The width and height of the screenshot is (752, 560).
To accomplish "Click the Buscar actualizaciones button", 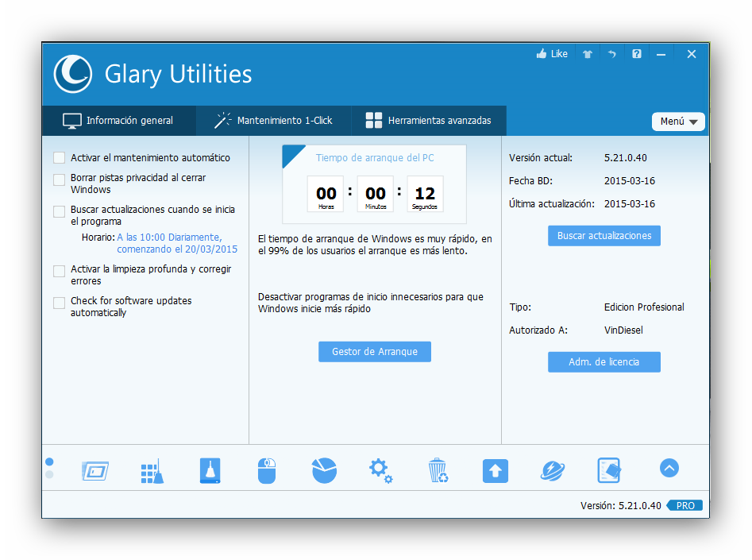I will (x=604, y=236).
